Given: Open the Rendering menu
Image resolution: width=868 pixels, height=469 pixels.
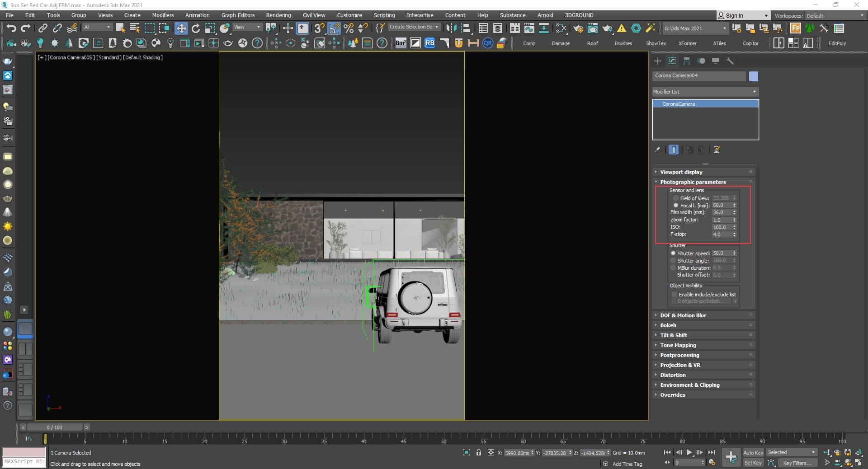Looking at the screenshot, I should [x=278, y=15].
